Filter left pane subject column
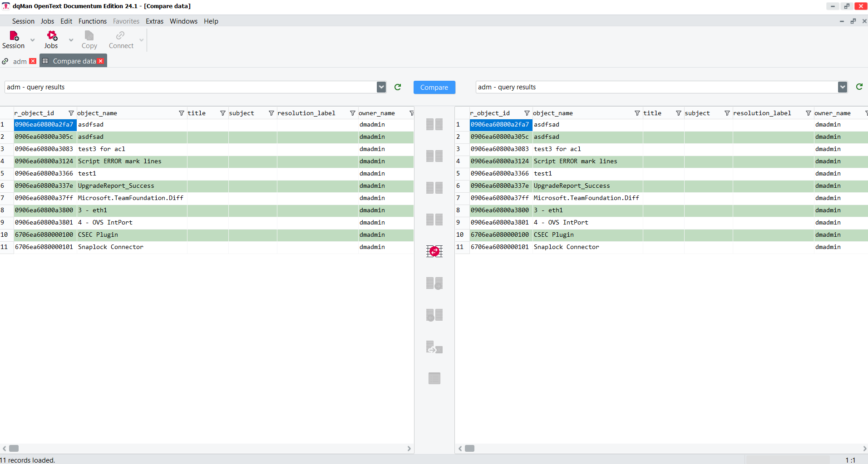This screenshot has height=464, width=868. pyautogui.click(x=271, y=113)
